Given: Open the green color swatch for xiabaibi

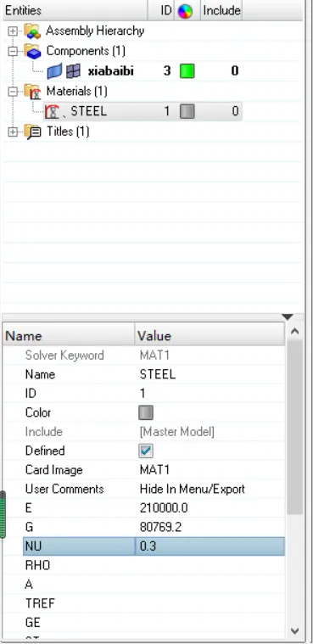Looking at the screenshot, I should coord(187,71).
